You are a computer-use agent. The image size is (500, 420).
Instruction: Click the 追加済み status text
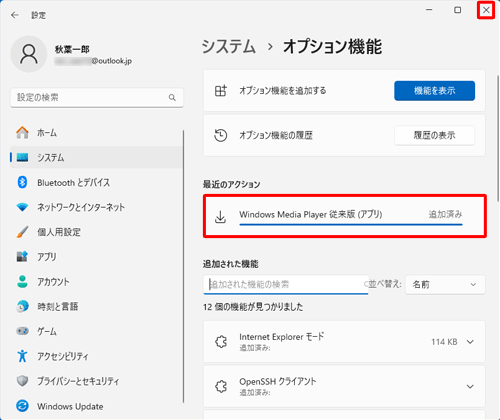tap(445, 214)
